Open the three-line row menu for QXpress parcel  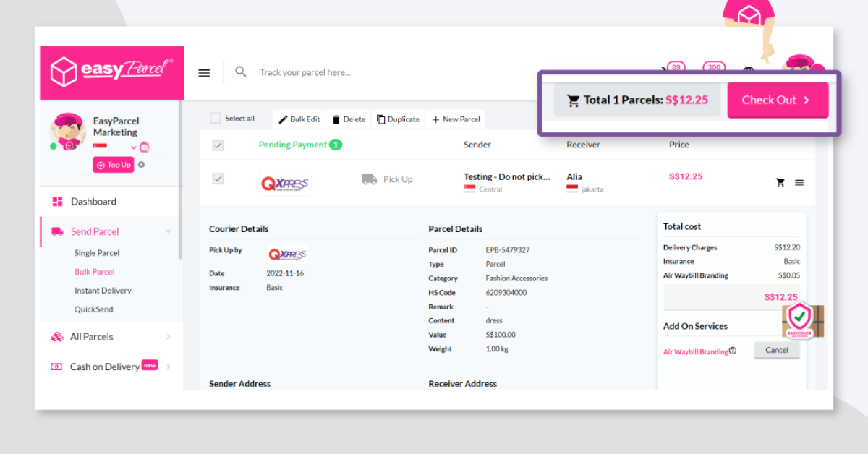(x=799, y=183)
